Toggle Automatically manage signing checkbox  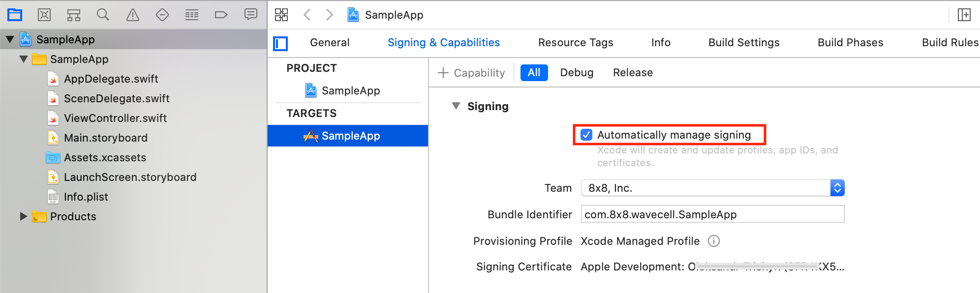(586, 135)
